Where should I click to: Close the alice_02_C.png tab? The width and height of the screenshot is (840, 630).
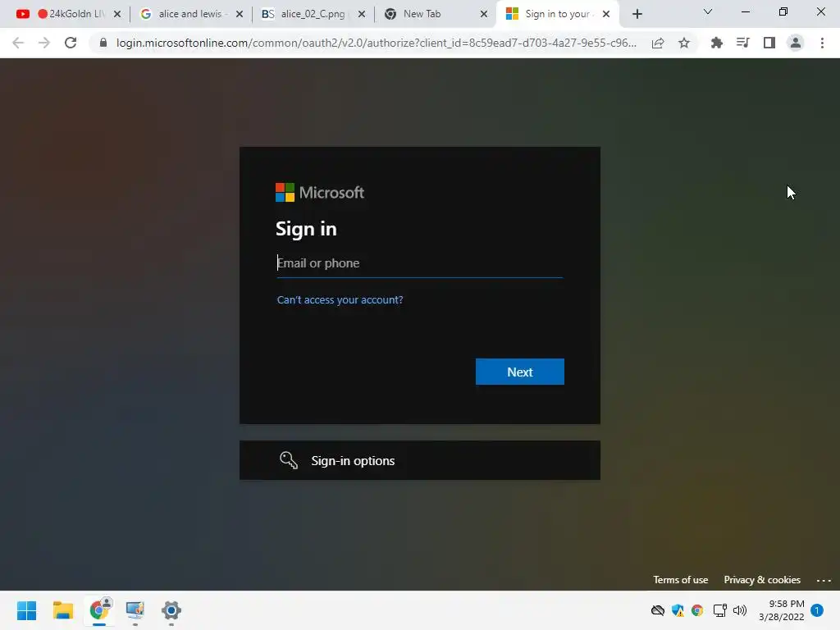pos(362,14)
